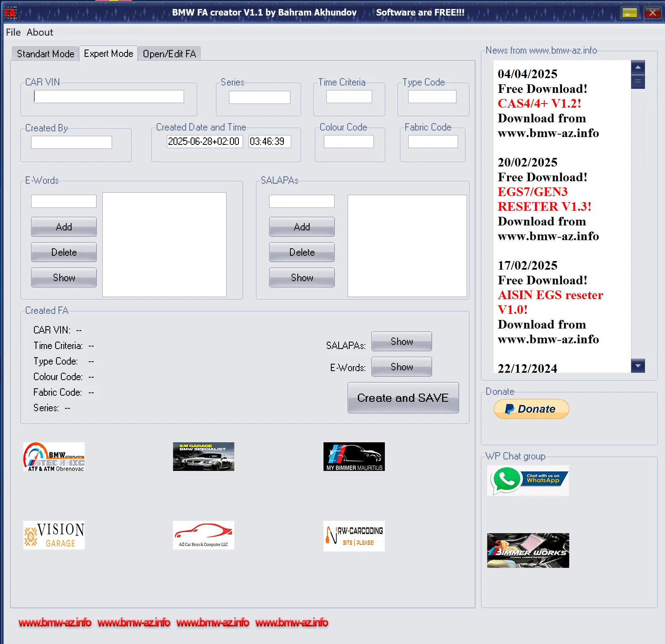
Task: Focus the Type Code field
Action: pos(432,97)
